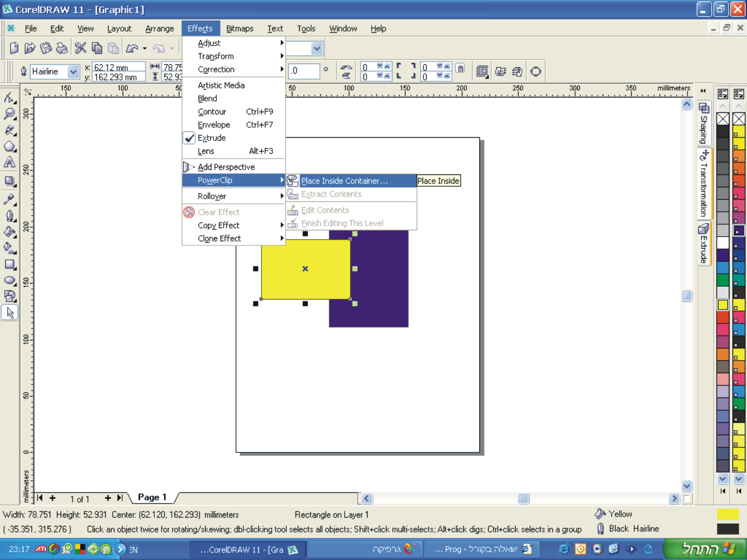The width and height of the screenshot is (747, 560).
Task: Click the Convert to Curves icon
Action: pos(536,71)
